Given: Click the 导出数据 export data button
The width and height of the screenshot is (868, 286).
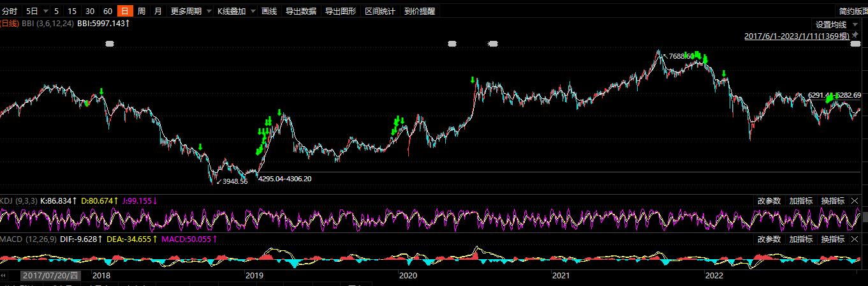Looking at the screenshot, I should pyautogui.click(x=300, y=11).
